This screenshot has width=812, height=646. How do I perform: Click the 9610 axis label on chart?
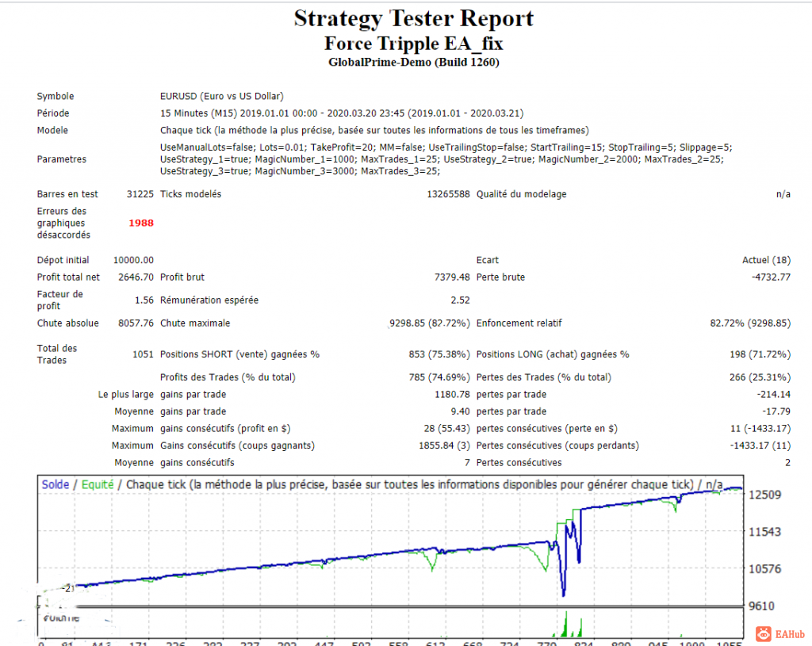pyautogui.click(x=762, y=606)
